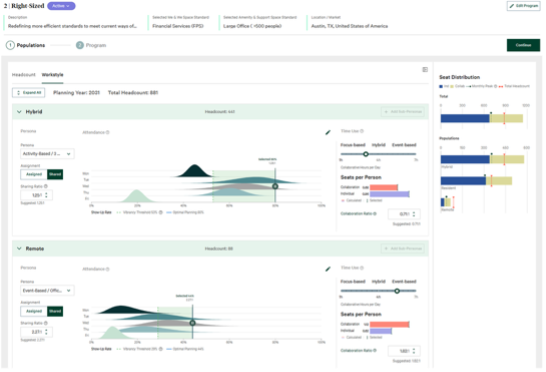Viewport: 546px width, 372px height.
Task: Click the Remote Time Use slider handle
Action: click(x=397, y=291)
